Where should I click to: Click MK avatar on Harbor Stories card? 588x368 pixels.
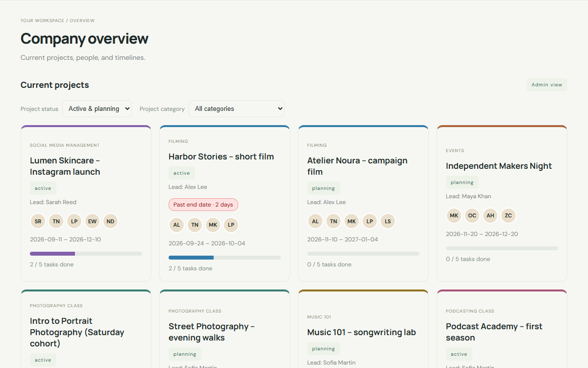coord(213,225)
